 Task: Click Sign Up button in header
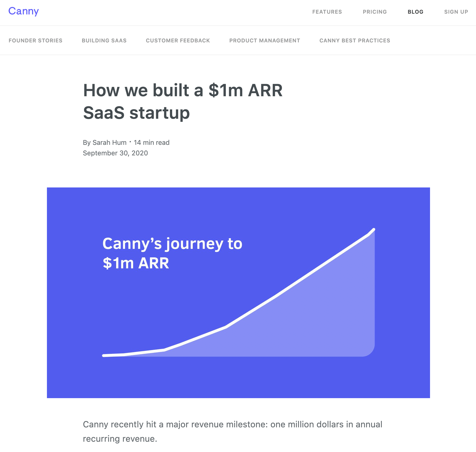[456, 11]
